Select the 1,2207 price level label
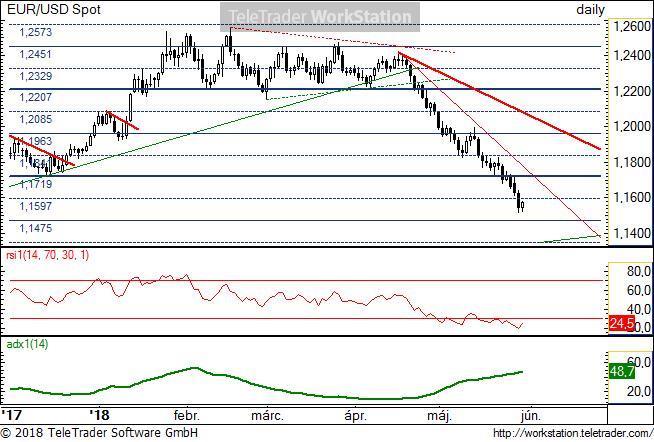Image resolution: width=654 pixels, height=442 pixels. 36,97
